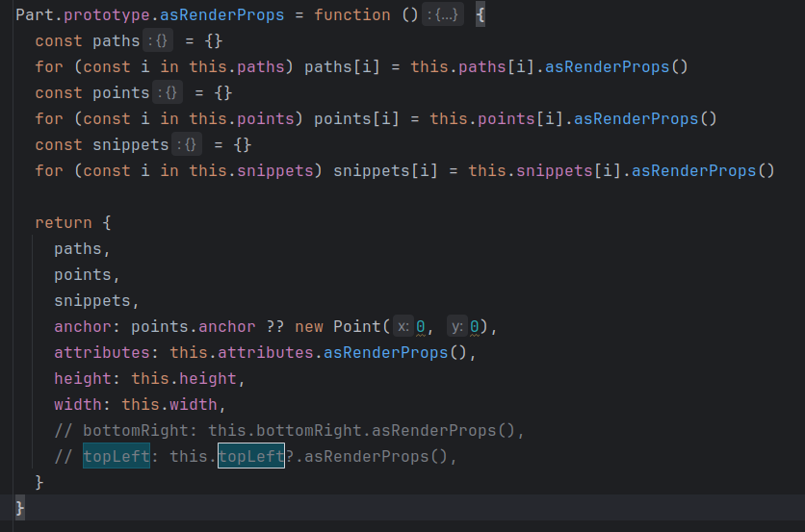Click the boxed topLeft after this. in comment
The height and width of the screenshot is (532, 805).
(250, 456)
